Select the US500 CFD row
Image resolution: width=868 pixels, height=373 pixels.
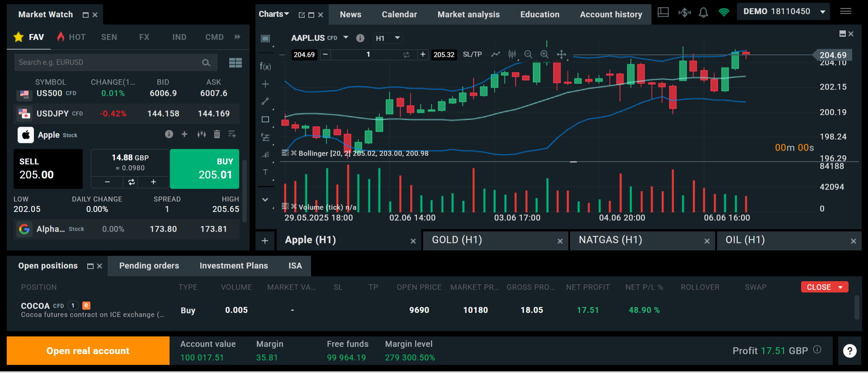tap(127, 93)
